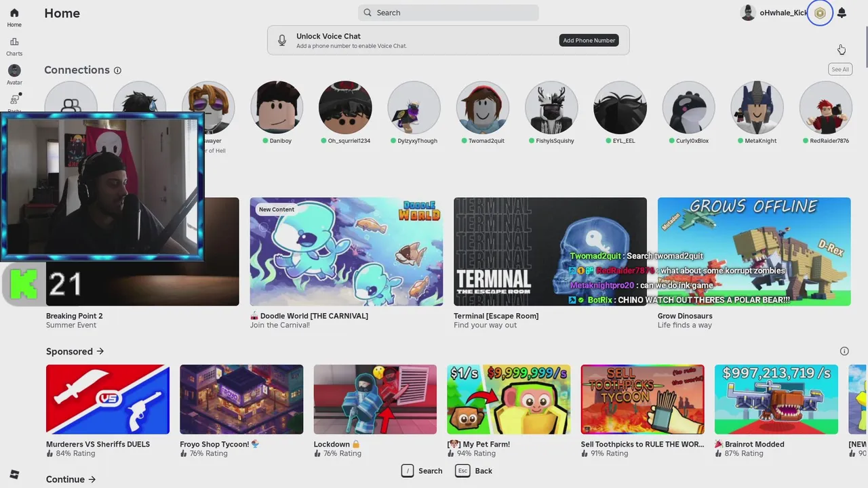Click the Home page heading
Image resolution: width=868 pixels, height=488 pixels.
click(62, 13)
